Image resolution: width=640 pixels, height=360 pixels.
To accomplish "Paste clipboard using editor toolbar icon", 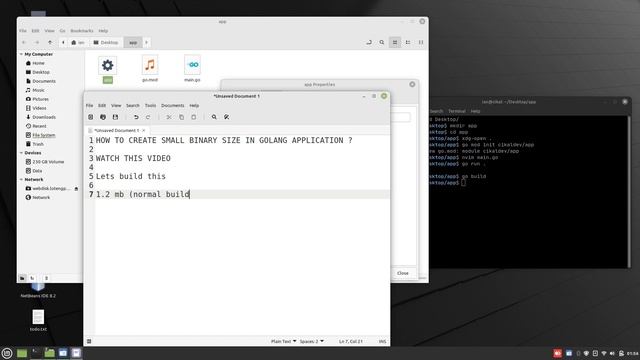I will tap(193, 117).
